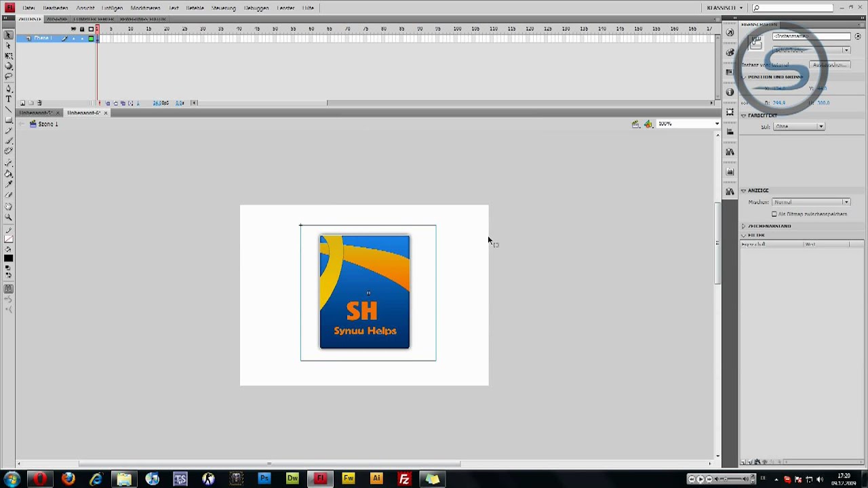
Task: Toggle all layers as outlines icon
Action: click(x=91, y=29)
